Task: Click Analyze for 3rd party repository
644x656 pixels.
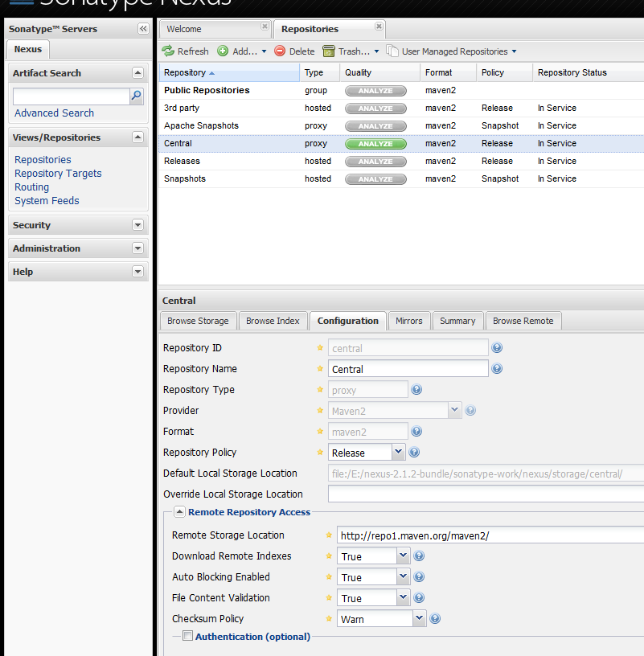Action: tap(375, 109)
